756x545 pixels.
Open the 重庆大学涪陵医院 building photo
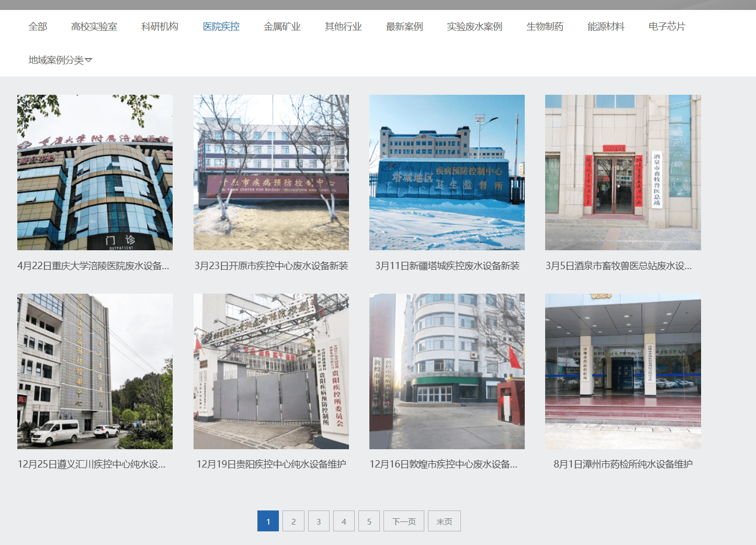point(95,172)
